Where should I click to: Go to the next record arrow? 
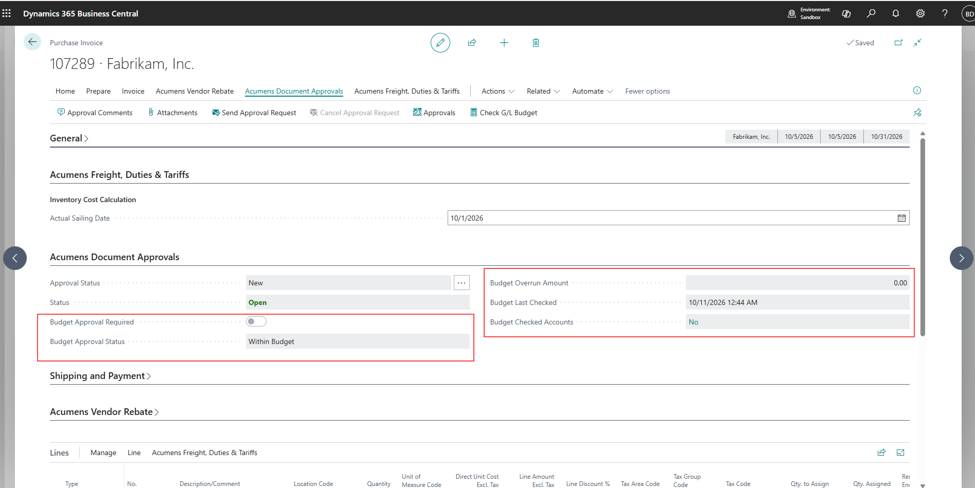pyautogui.click(x=961, y=257)
